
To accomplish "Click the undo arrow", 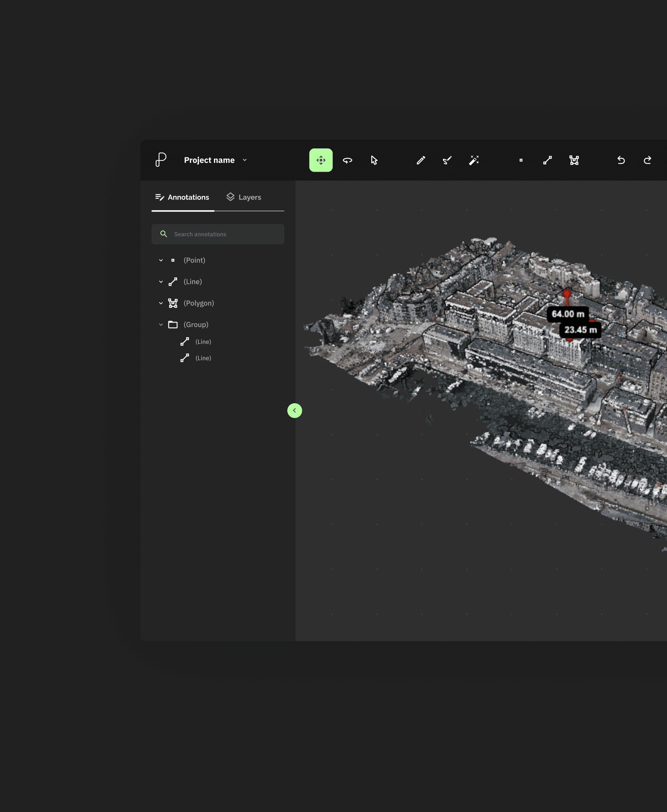I will click(x=621, y=160).
